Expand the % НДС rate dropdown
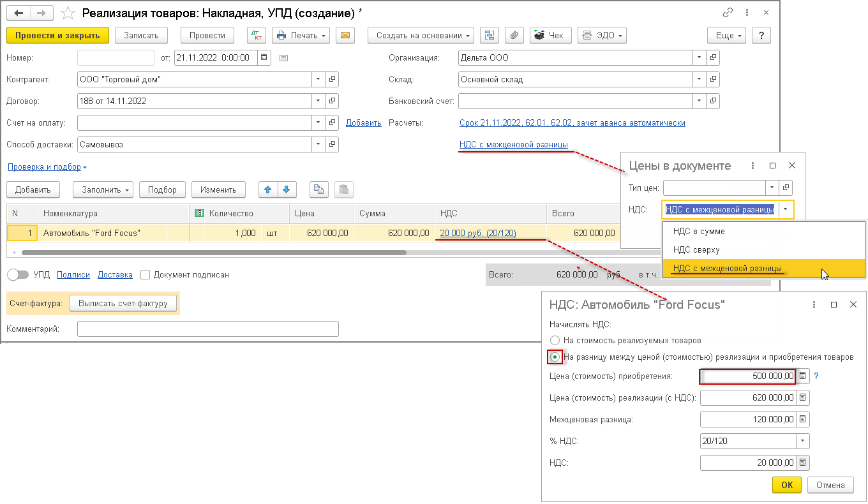 pos(802,441)
